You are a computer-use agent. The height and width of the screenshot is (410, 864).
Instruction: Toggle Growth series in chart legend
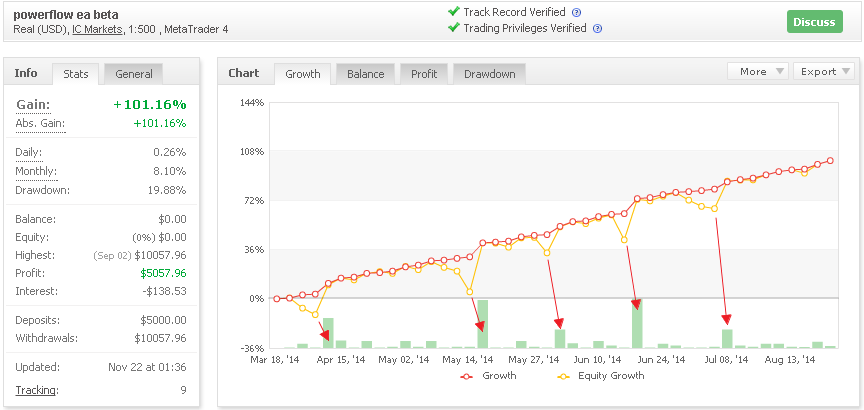[488, 376]
